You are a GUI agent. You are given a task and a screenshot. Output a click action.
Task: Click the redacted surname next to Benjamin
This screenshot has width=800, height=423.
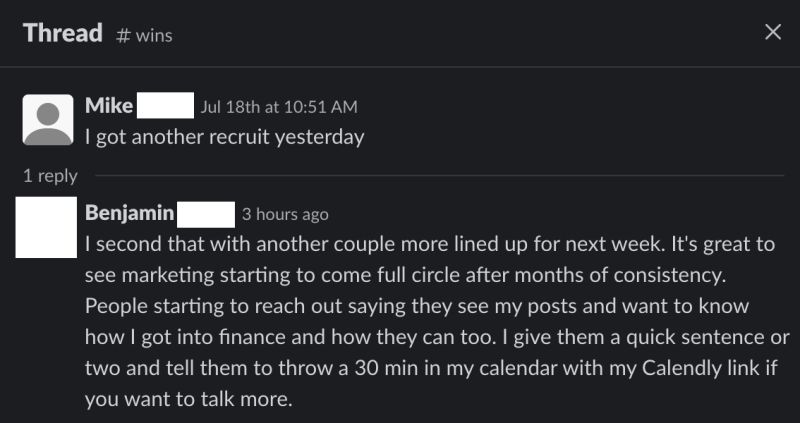point(206,213)
